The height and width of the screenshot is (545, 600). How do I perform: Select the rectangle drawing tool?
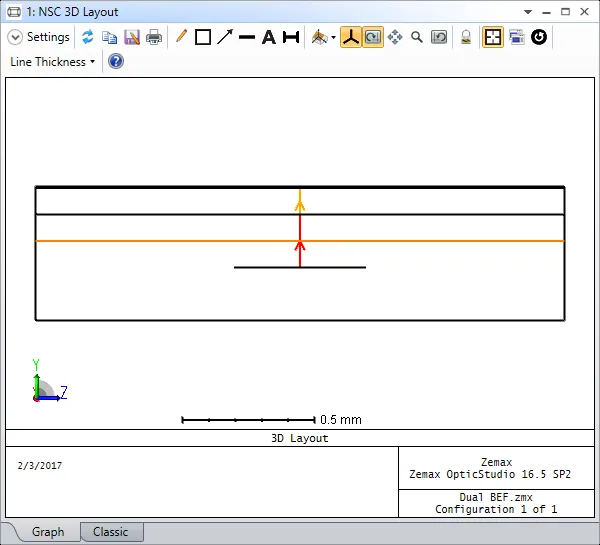[x=203, y=37]
